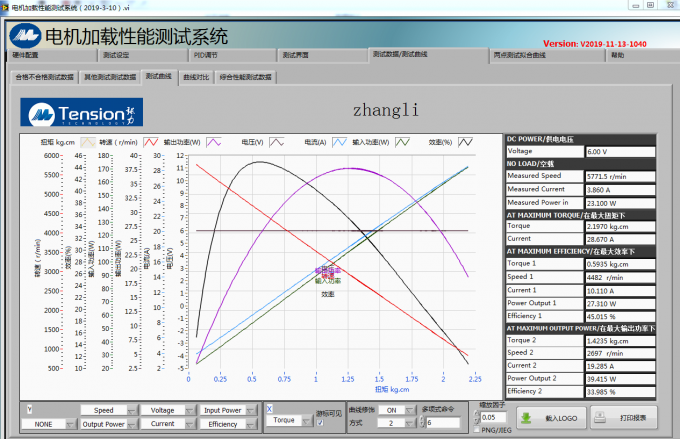Click the 输出功率(W) purple legend icon
The height and width of the screenshot is (439, 680).
[x=213, y=142]
